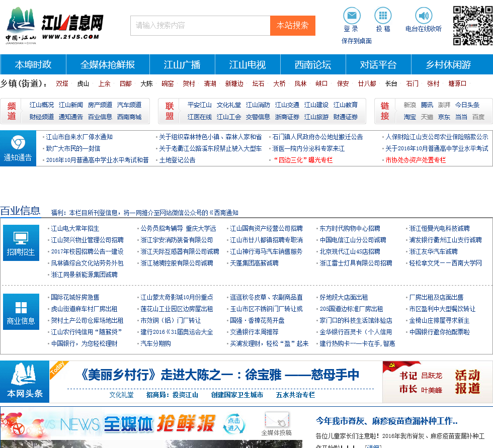Open the 西南论坛 nav tab
This screenshot has width=493, height=448.
313,64
